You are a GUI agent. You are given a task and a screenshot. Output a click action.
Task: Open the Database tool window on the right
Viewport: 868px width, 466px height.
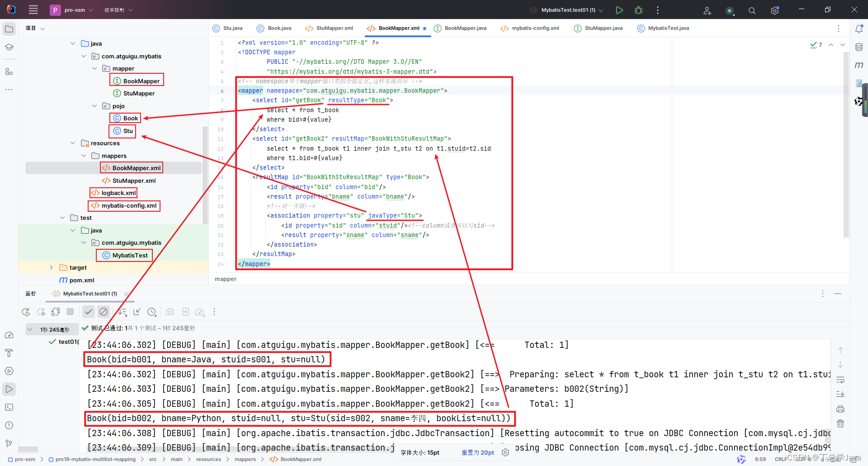click(x=859, y=47)
